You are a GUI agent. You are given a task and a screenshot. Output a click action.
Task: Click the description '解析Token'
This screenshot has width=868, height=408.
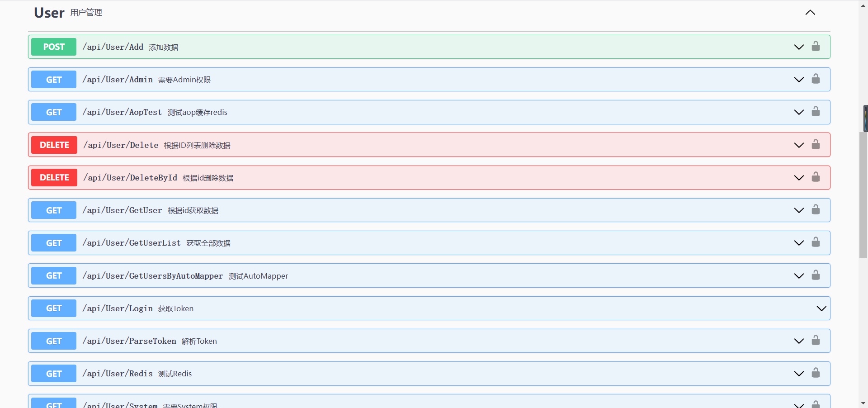(x=199, y=341)
